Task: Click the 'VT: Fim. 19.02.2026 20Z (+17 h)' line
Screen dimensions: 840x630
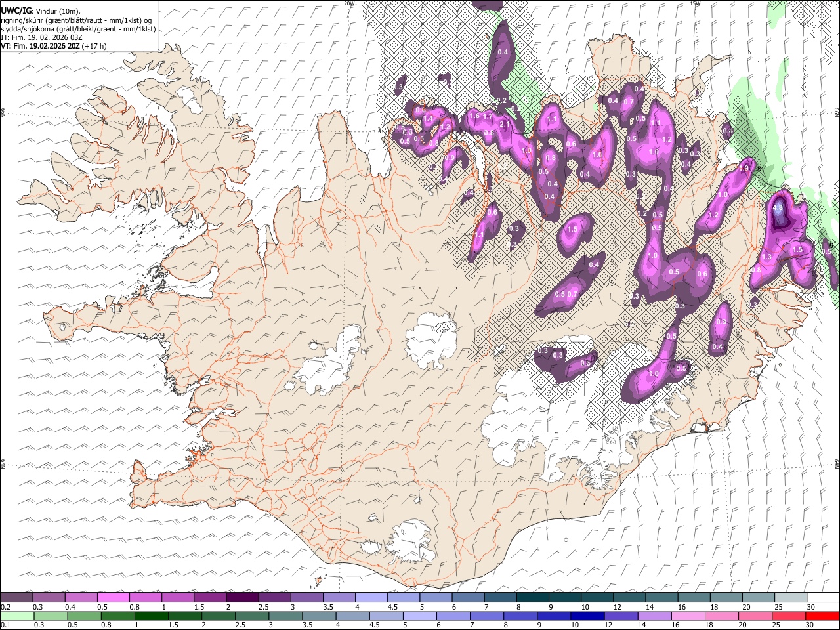Action: click(53, 46)
